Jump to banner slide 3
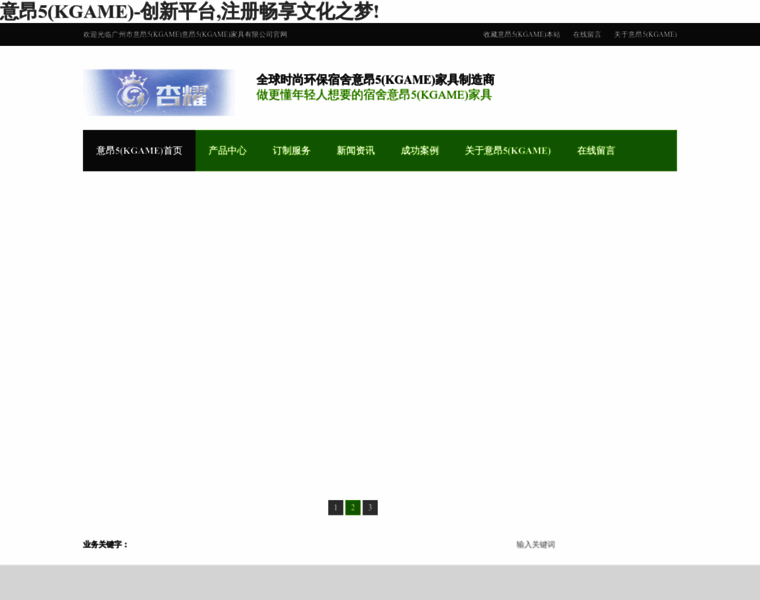 (370, 507)
